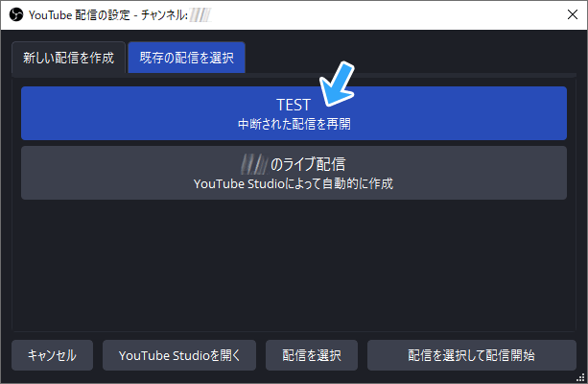Choose the のライブ配信 auto-created broadcast
Viewport: 588px width, 384px height.
tap(294, 173)
